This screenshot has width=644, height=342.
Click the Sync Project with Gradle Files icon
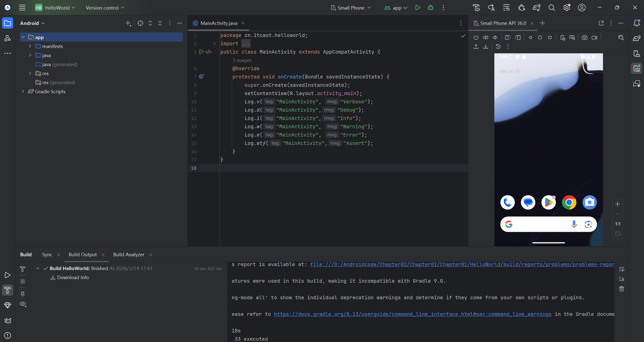point(536,8)
